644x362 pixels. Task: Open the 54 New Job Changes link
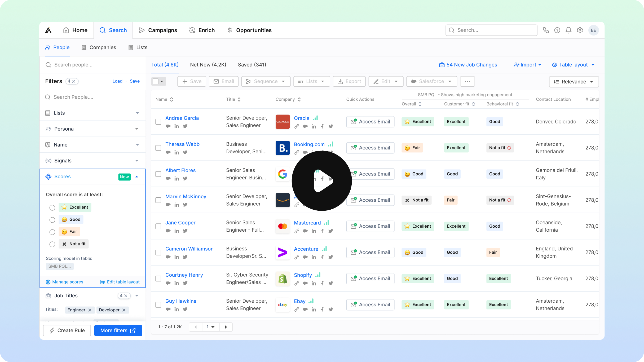(468, 65)
